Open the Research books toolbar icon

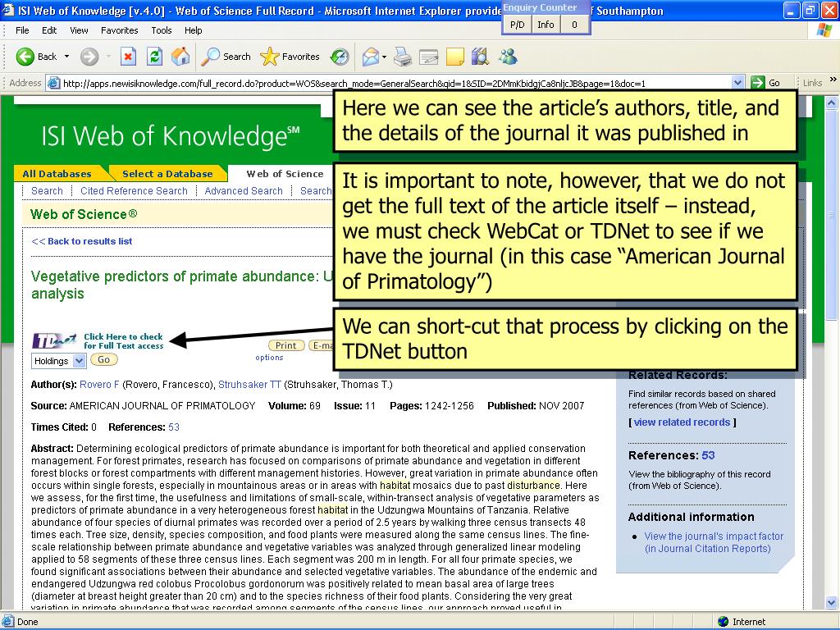point(480,57)
